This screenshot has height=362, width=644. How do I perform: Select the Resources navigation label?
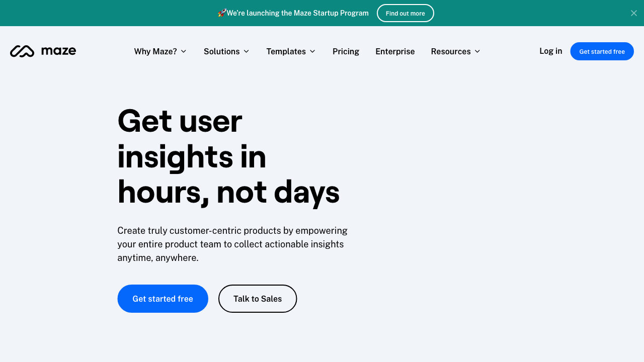coord(451,51)
